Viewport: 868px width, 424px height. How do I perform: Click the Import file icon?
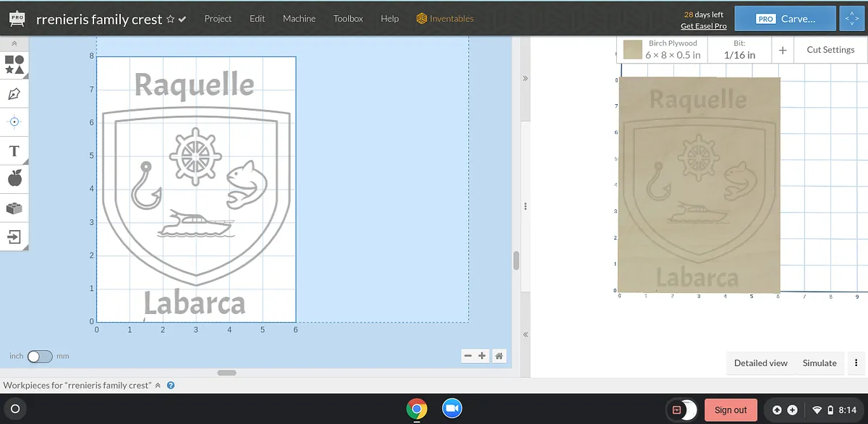point(14,237)
